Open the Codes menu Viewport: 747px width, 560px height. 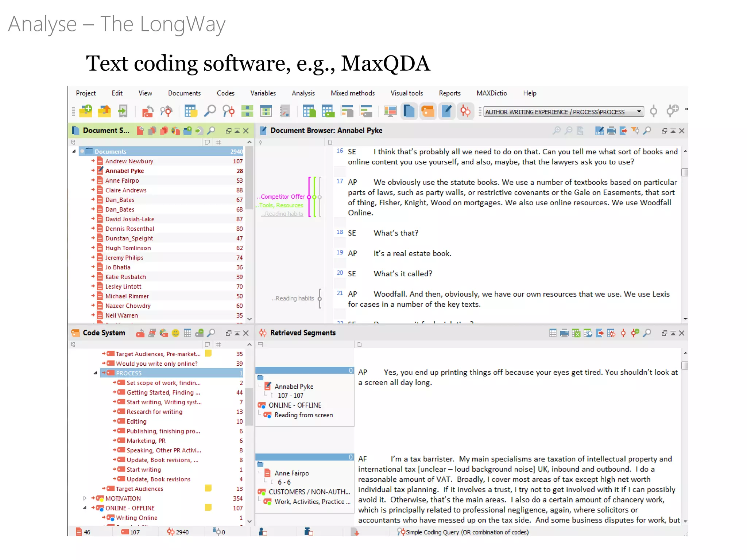coord(225,93)
